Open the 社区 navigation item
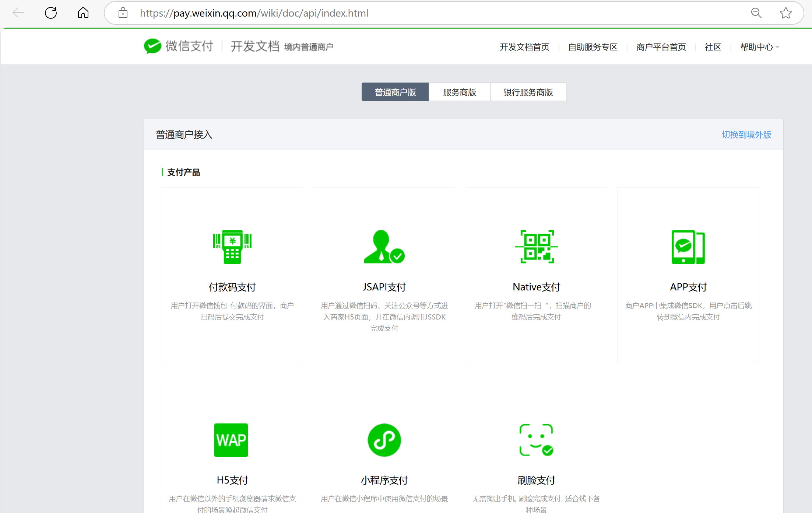The image size is (812, 513). [x=713, y=47]
